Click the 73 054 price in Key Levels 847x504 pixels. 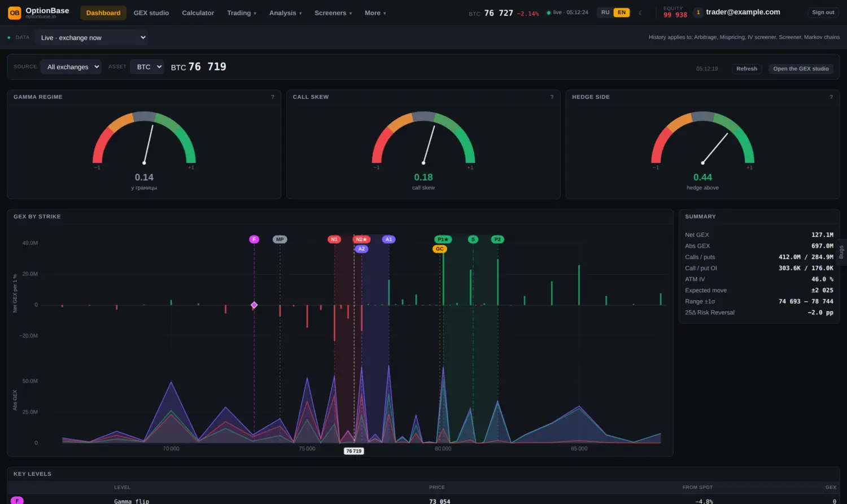pos(439,501)
